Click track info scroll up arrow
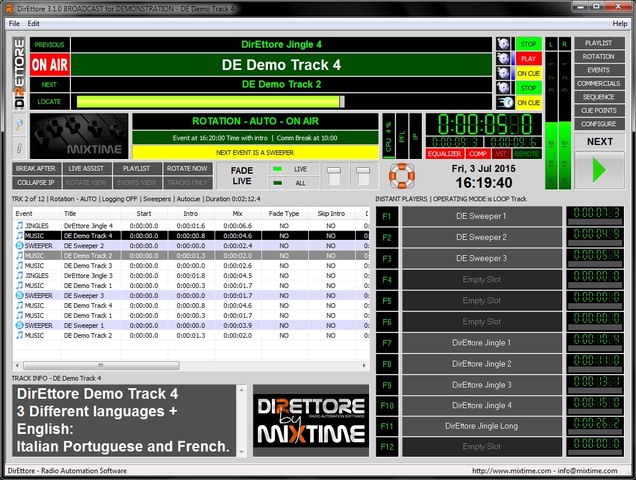Screen dimensions: 636x480 pyautogui.click(x=242, y=390)
